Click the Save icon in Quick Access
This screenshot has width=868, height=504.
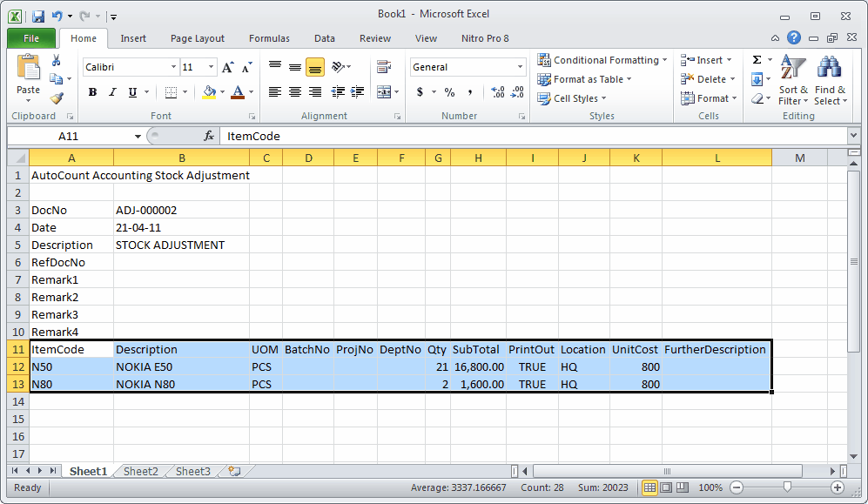(37, 17)
